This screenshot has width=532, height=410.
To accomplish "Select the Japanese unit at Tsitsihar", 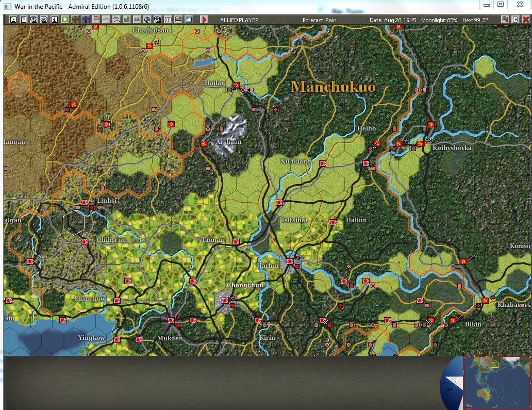I will tap(279, 203).
